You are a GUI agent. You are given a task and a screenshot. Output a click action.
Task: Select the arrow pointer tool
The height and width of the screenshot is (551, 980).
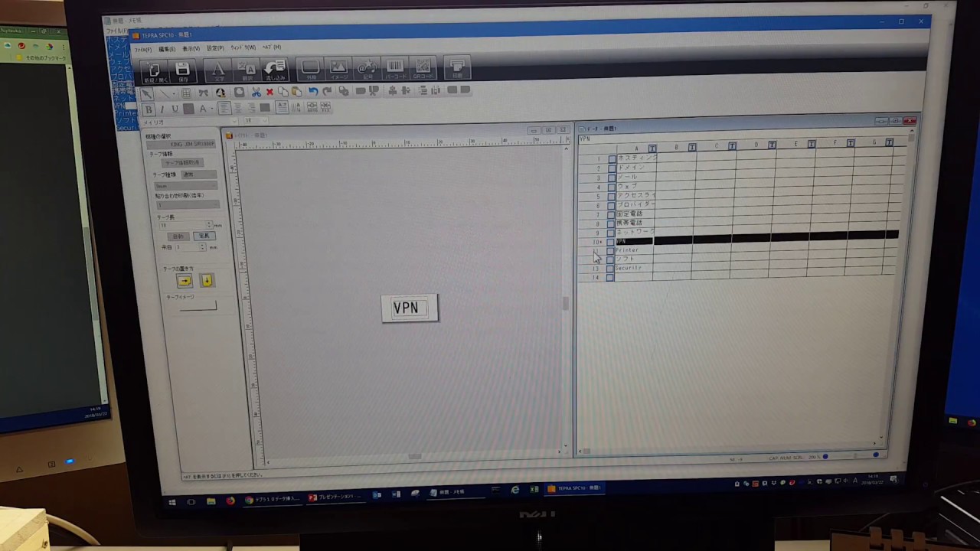148,93
